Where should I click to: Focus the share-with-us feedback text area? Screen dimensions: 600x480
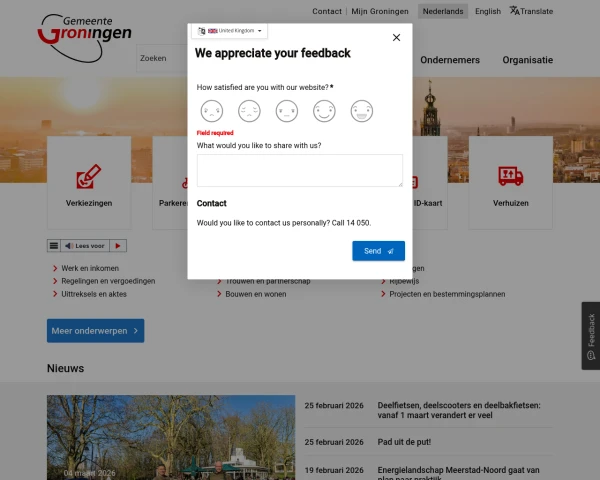click(300, 171)
